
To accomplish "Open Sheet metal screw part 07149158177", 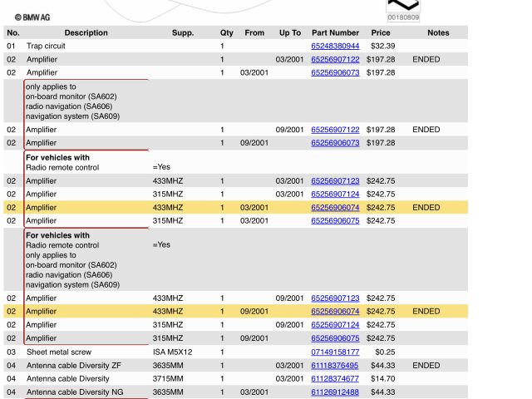I will pyautogui.click(x=335, y=352).
